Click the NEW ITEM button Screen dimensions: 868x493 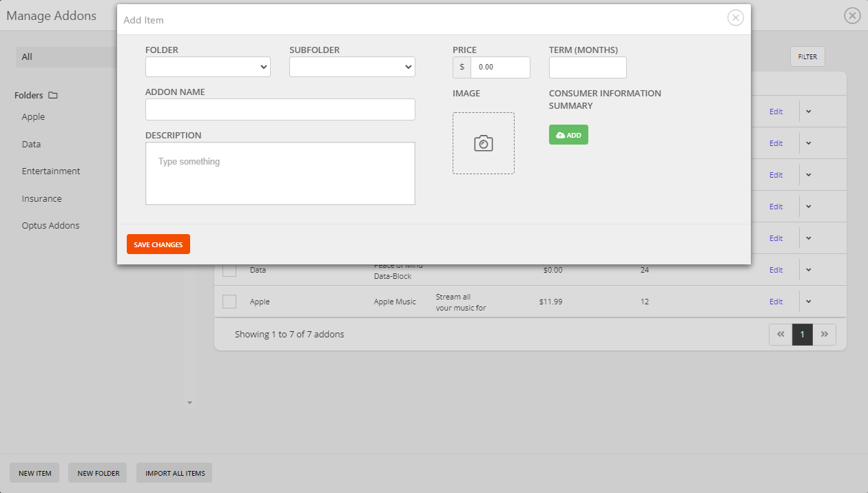point(34,473)
